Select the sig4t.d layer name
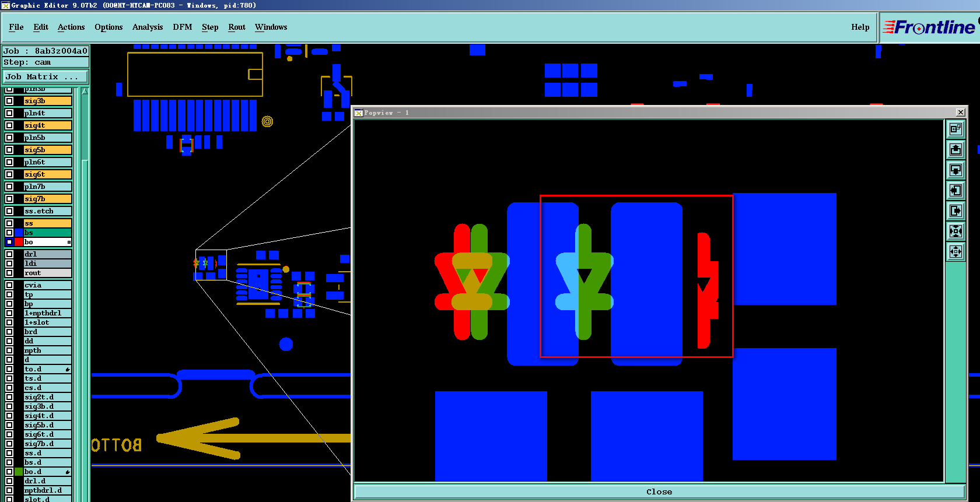The width and height of the screenshot is (980, 502). coord(48,416)
